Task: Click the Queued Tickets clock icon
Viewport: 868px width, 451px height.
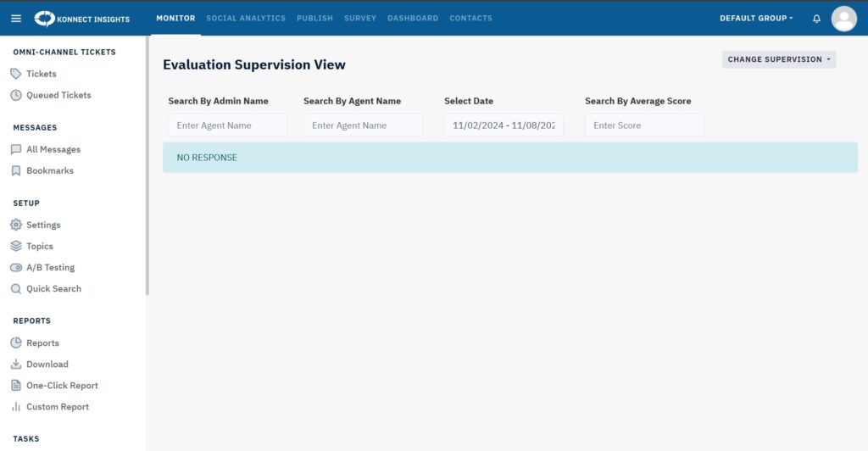Action: click(x=16, y=95)
